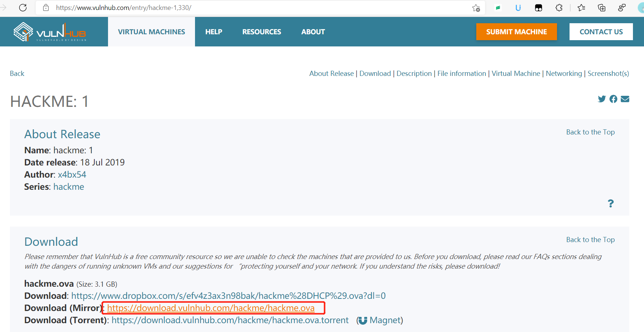Open the collections icon
The height and width of the screenshot is (332, 644).
[602, 8]
